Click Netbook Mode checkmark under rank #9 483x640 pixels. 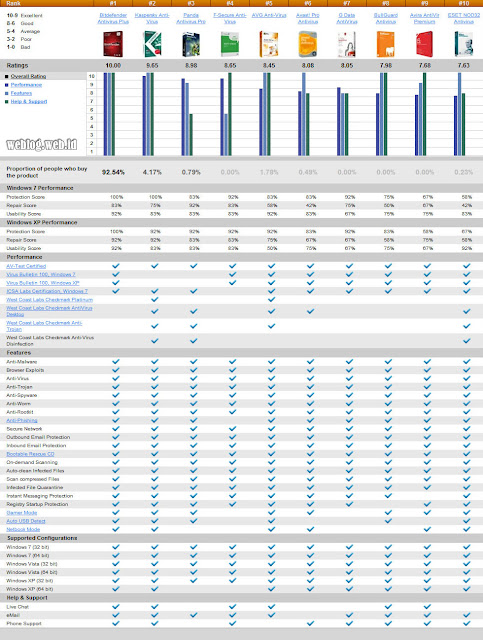point(427,529)
